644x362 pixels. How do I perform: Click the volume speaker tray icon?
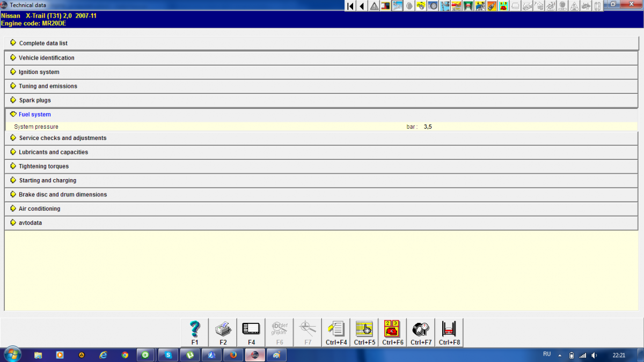click(594, 356)
